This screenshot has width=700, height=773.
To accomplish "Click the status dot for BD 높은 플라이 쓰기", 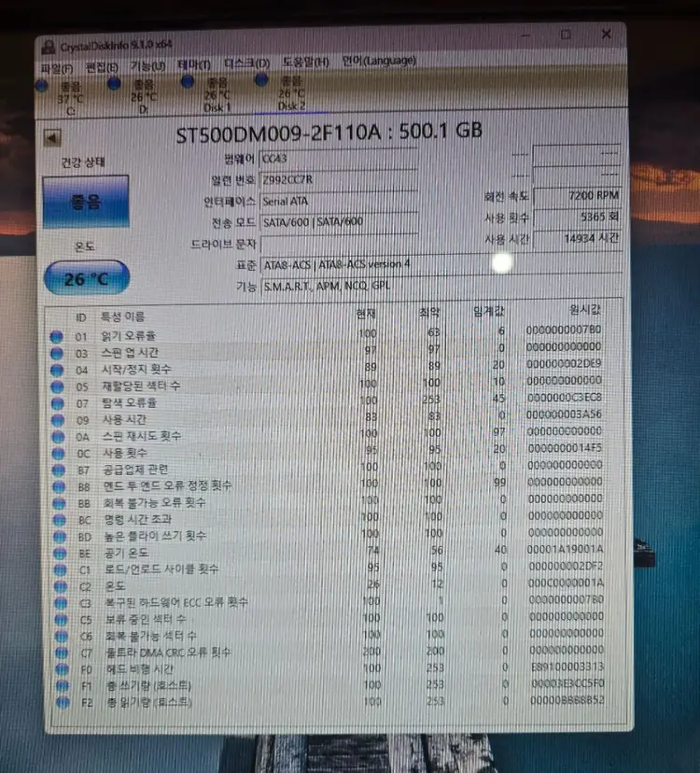I will pyautogui.click(x=60, y=538).
